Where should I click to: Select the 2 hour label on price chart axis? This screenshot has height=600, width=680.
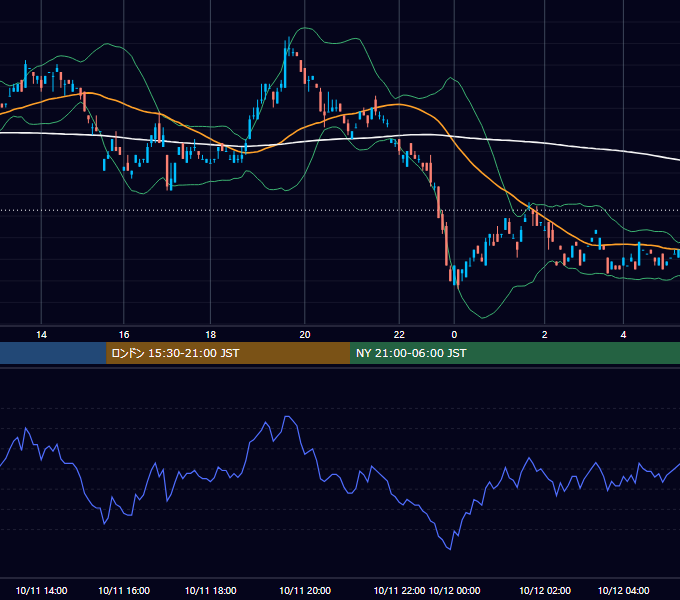pos(545,335)
